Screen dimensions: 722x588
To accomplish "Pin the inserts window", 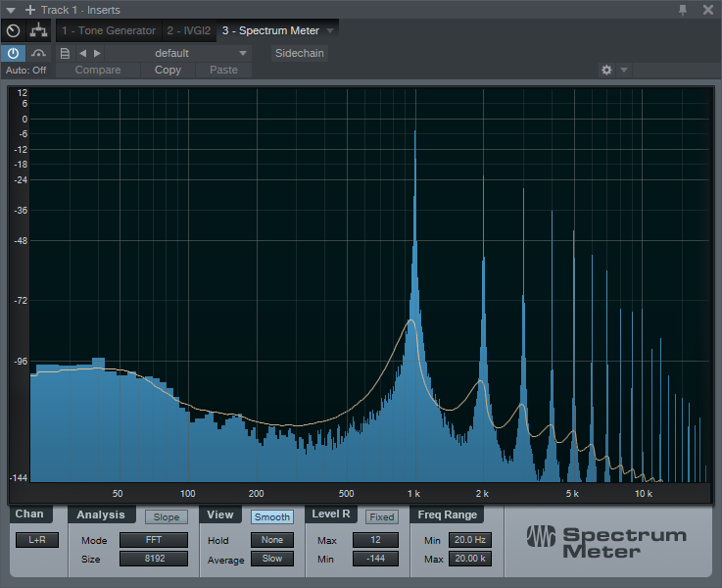I will coord(683,10).
